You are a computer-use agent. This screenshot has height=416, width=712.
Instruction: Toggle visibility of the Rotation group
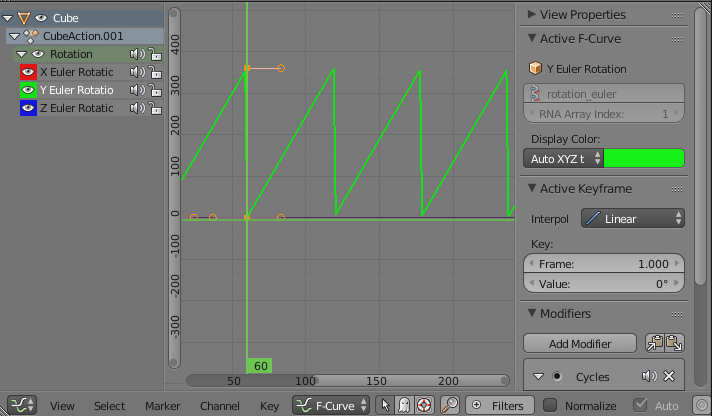click(38, 54)
